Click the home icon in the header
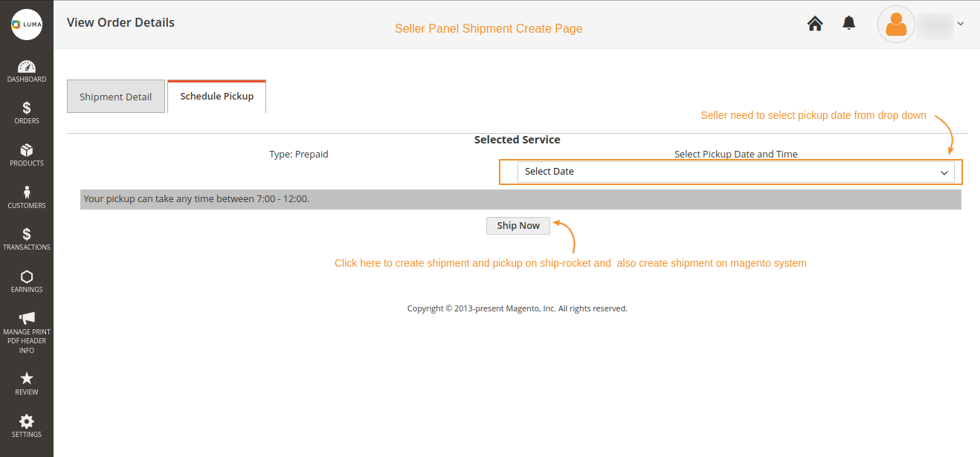980x457 pixels. [814, 23]
